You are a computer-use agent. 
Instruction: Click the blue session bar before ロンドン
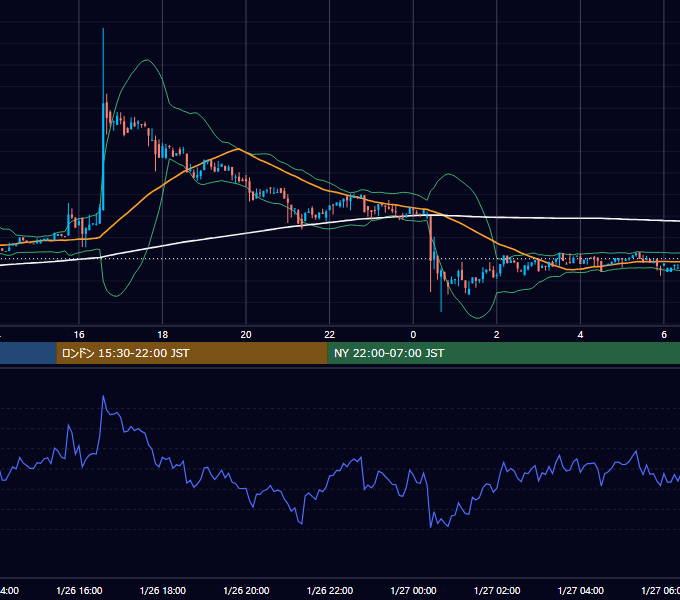28,353
